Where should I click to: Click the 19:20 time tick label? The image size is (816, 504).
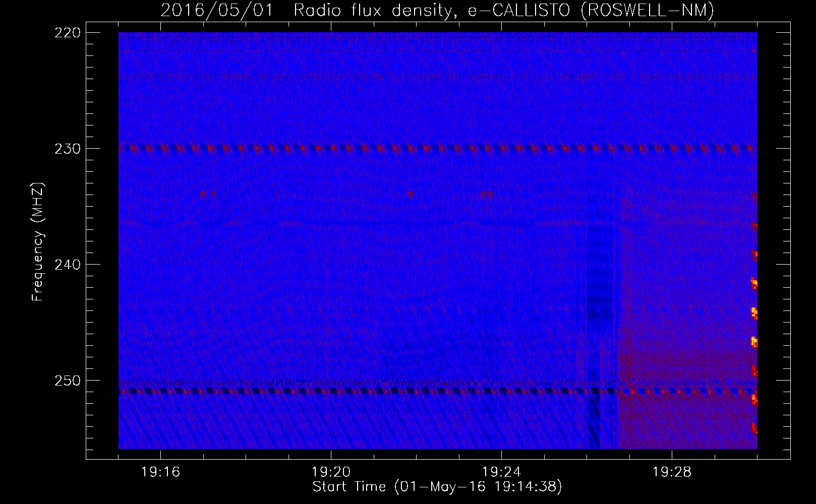click(x=331, y=473)
